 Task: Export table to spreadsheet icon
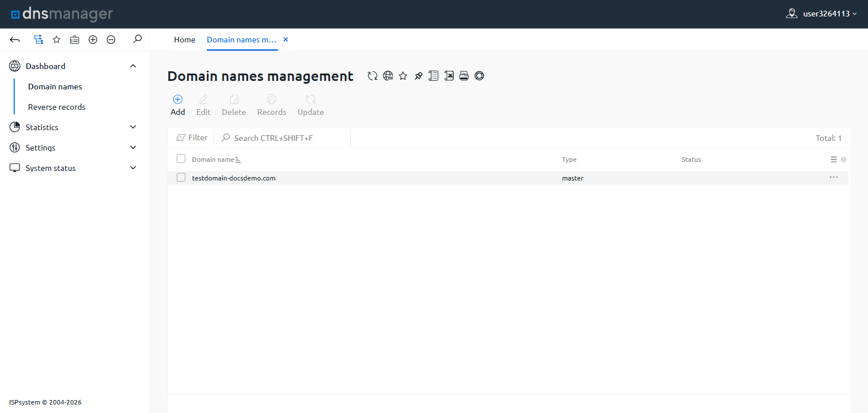pyautogui.click(x=449, y=76)
